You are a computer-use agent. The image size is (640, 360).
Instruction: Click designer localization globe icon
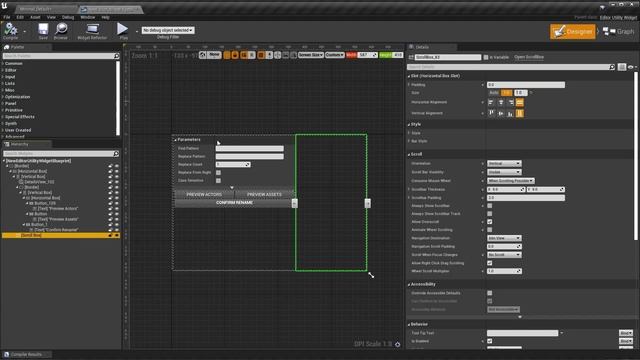(203, 55)
